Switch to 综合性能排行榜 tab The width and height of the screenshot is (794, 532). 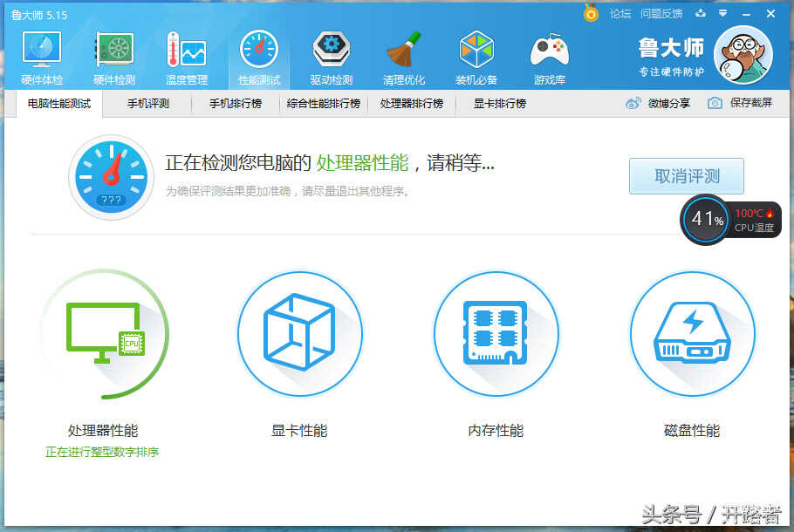point(323,104)
